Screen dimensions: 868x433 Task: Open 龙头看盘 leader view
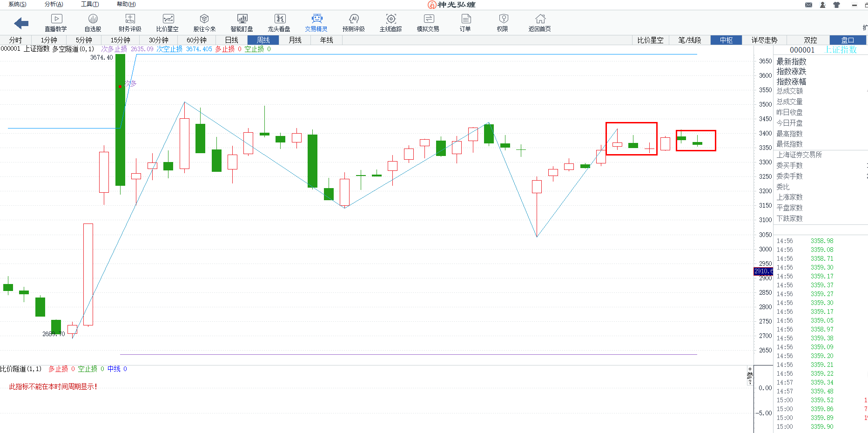tap(279, 22)
